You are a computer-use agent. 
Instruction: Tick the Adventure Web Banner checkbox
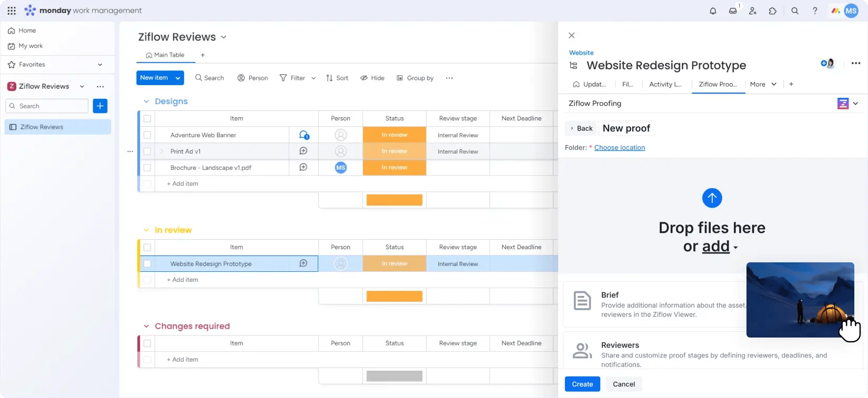[147, 135]
